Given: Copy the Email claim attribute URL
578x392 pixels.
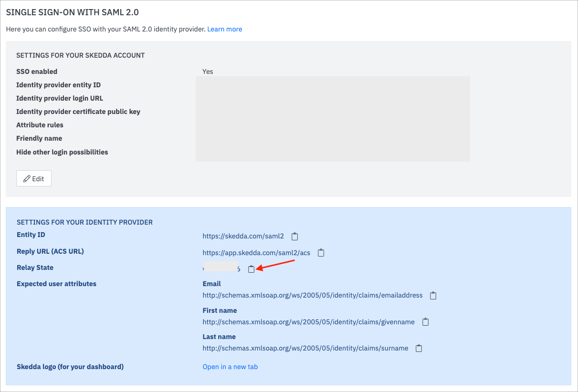Looking at the screenshot, I should pos(433,295).
